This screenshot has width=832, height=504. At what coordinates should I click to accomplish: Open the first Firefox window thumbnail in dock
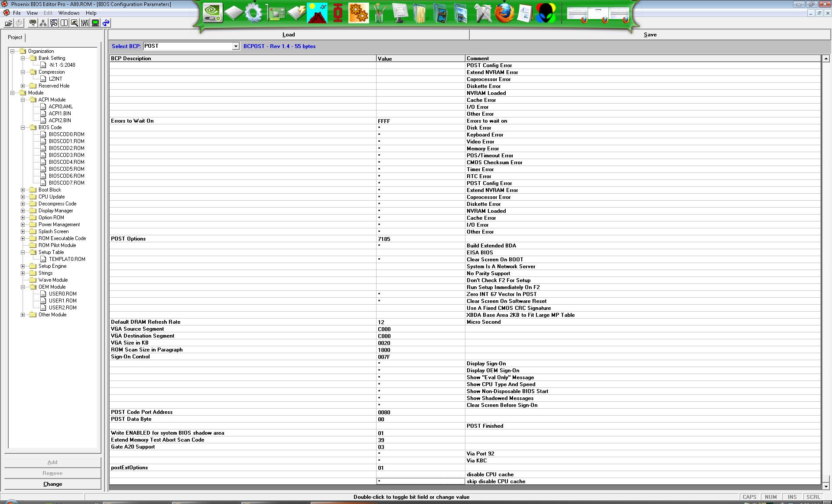tap(578, 14)
